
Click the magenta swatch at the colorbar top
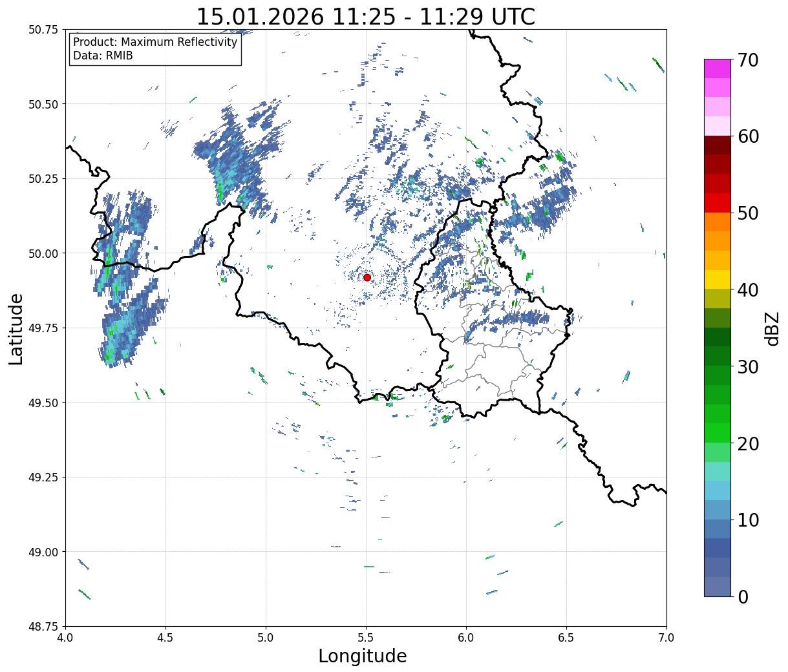(x=718, y=68)
